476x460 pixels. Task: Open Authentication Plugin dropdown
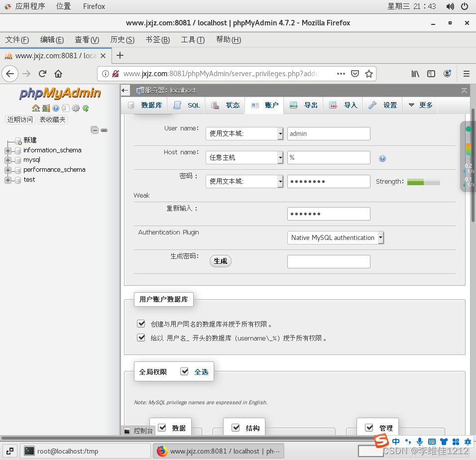[336, 237]
